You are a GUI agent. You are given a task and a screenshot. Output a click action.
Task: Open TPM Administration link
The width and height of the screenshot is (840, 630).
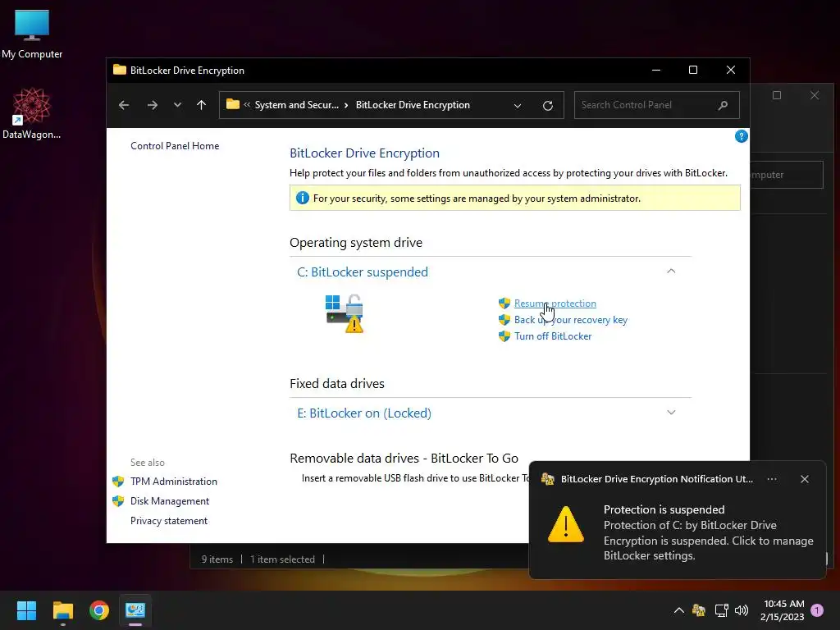(174, 481)
